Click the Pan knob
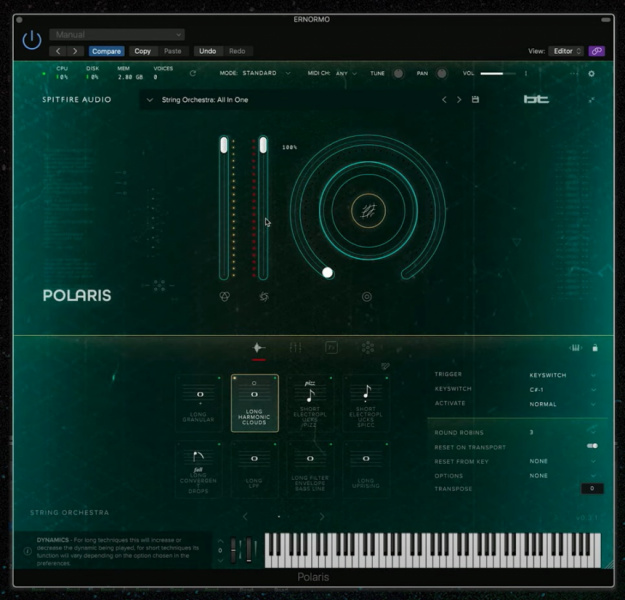This screenshot has height=600, width=625. click(441, 73)
